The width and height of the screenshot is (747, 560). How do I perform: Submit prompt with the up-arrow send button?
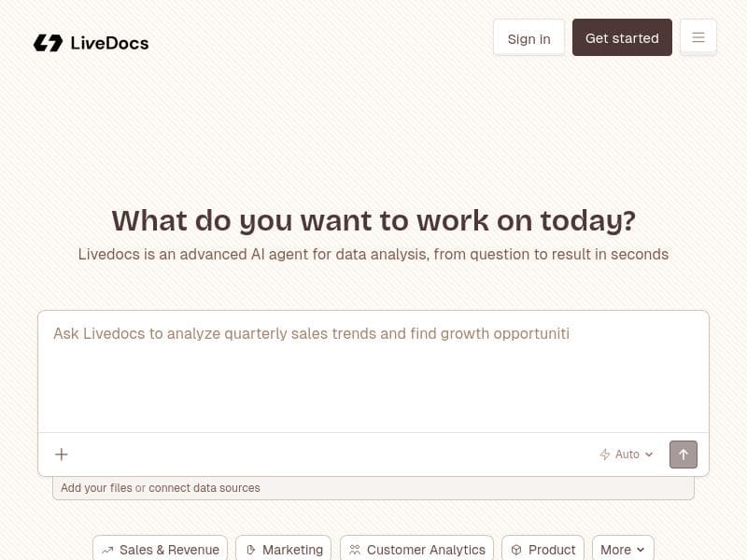coord(684,455)
